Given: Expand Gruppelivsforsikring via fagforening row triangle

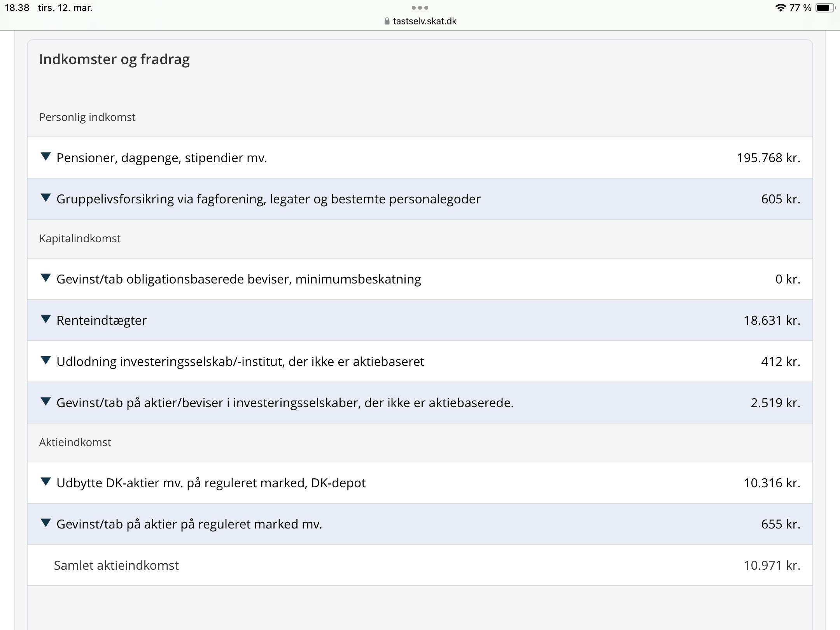Looking at the screenshot, I should (45, 198).
